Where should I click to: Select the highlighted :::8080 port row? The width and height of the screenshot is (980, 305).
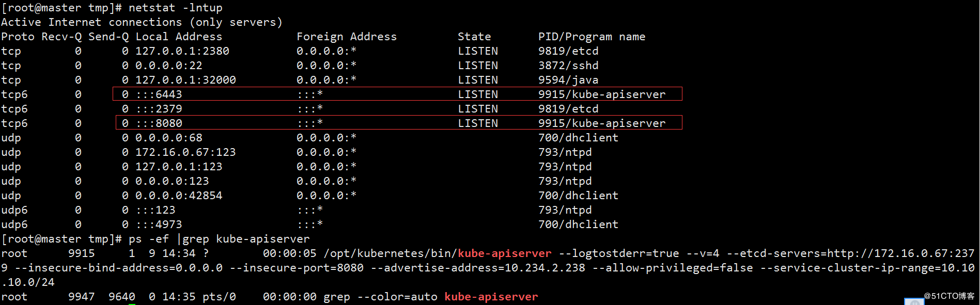[399, 123]
